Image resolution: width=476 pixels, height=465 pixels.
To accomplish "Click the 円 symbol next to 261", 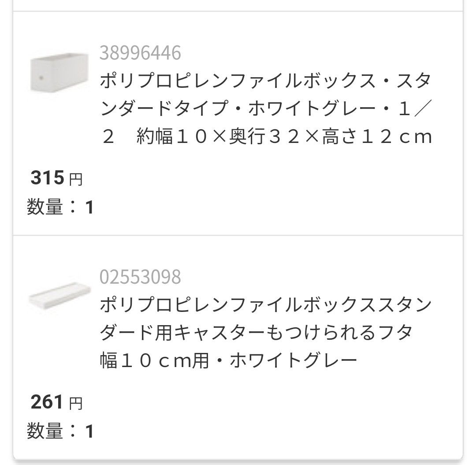I will coord(76,404).
